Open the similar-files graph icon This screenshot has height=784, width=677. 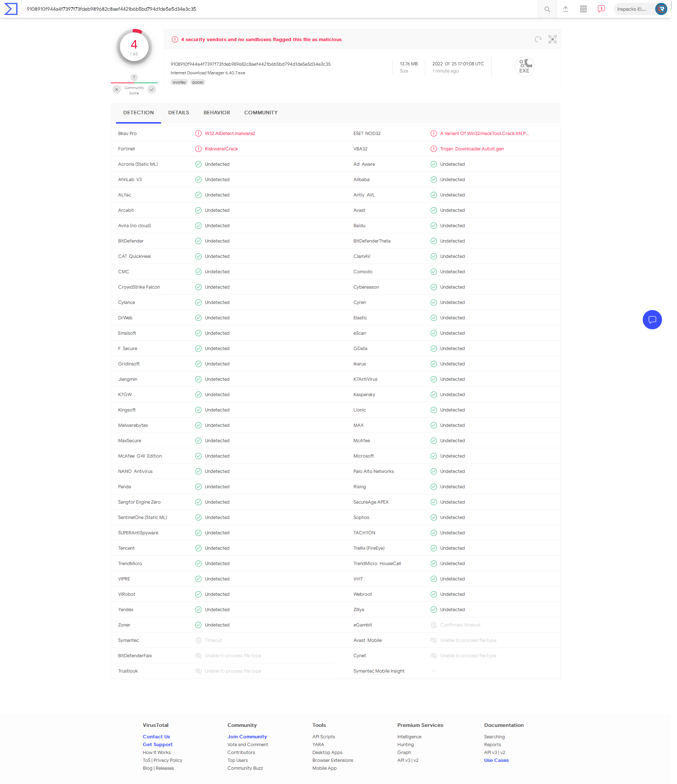pos(553,39)
